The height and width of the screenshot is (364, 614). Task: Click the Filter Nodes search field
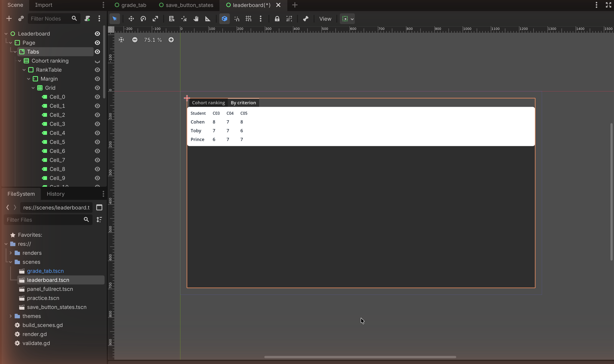coord(54,19)
